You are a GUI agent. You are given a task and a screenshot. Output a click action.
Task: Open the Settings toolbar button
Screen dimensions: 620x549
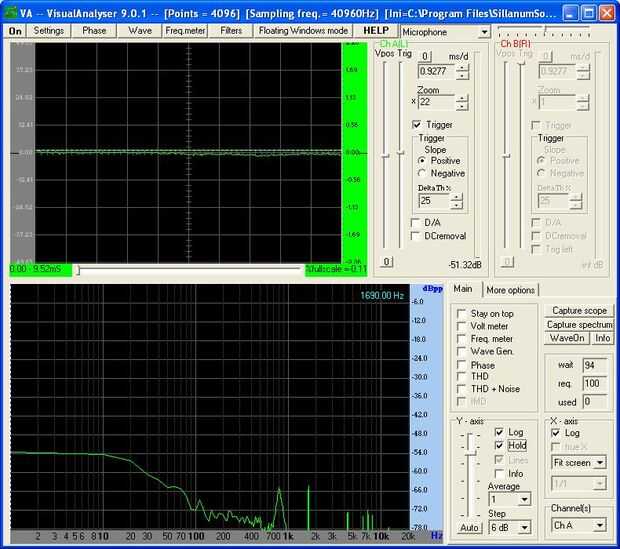click(48, 31)
